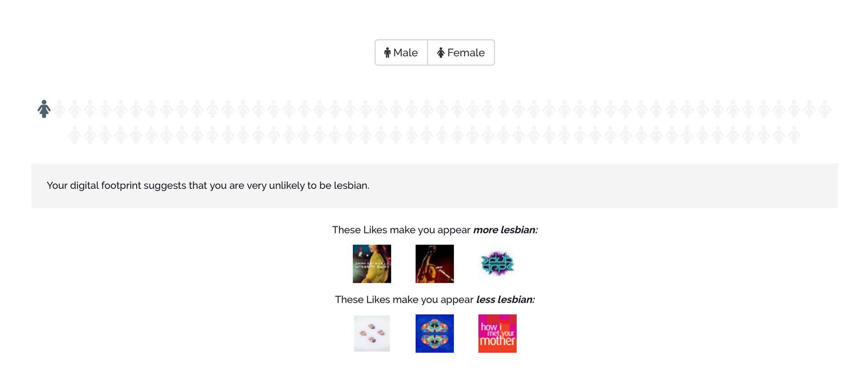Click the last faded figure in the top row
This screenshot has height=391, width=868.
point(825,109)
